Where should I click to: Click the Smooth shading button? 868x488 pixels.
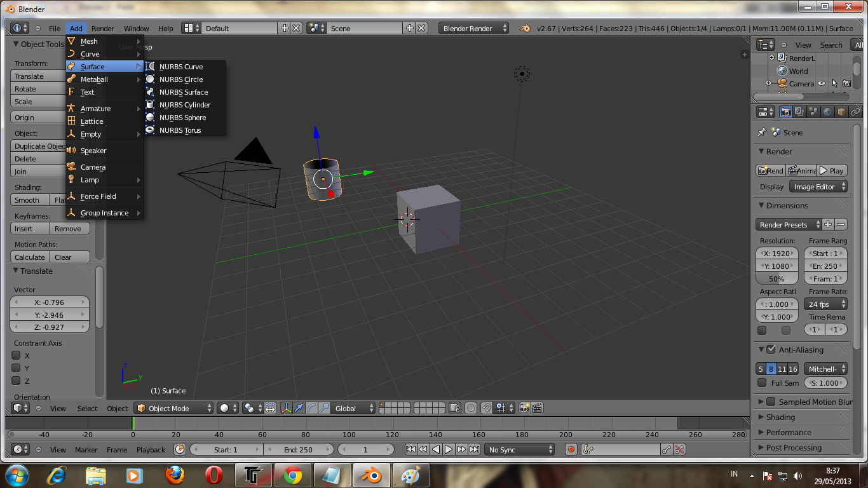[28, 200]
